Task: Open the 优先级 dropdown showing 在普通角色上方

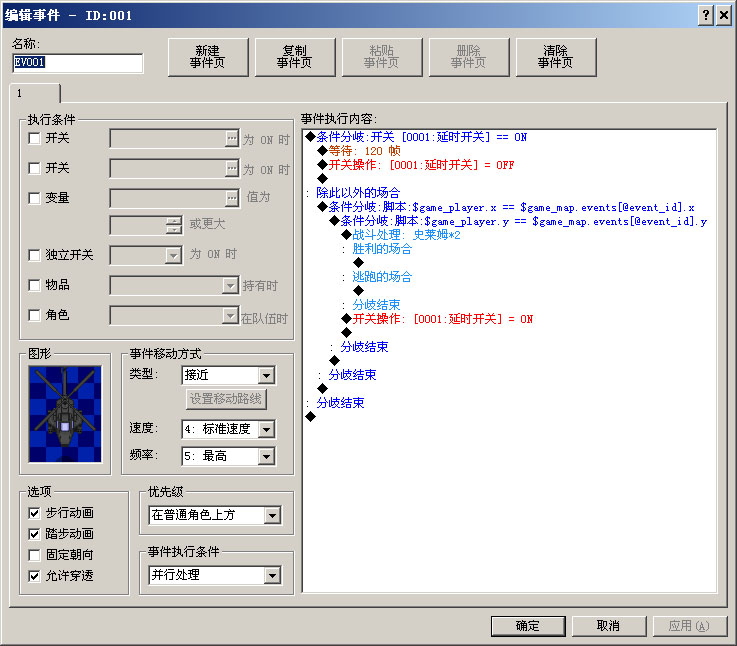Action: click(272, 515)
